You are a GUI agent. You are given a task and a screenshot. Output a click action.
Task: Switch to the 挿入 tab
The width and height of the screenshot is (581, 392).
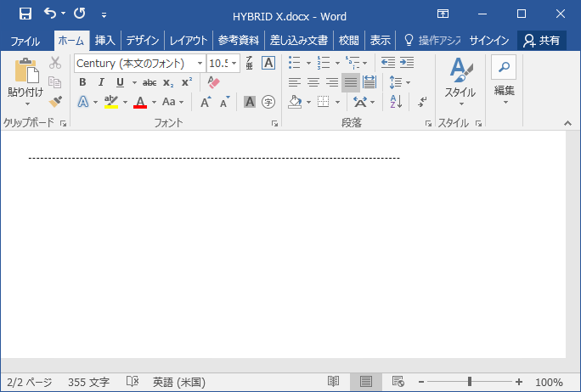[104, 41]
